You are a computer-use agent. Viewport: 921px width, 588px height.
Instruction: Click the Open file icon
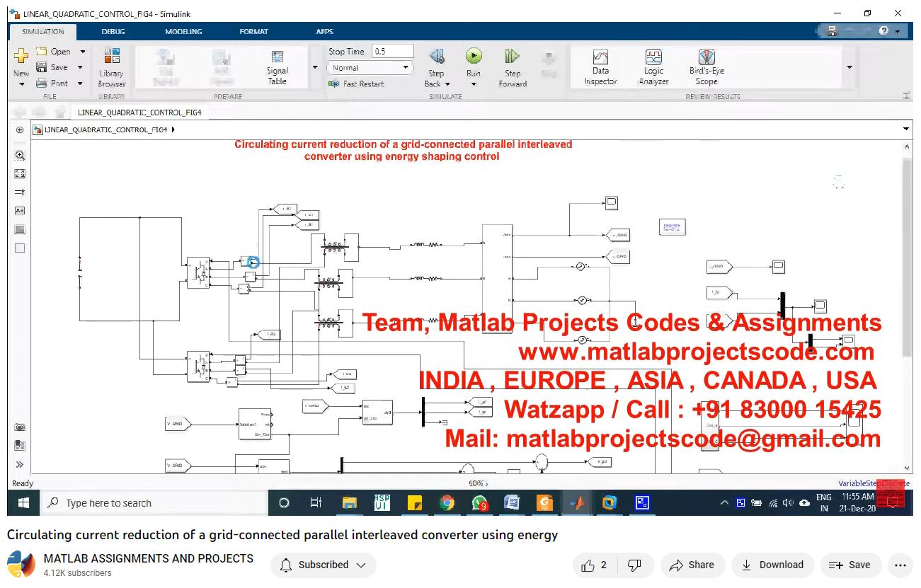41,52
